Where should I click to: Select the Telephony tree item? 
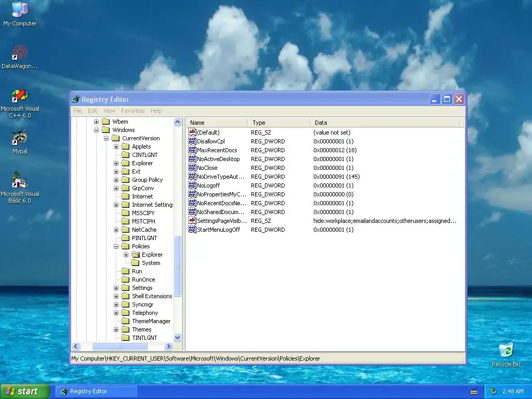pos(145,313)
